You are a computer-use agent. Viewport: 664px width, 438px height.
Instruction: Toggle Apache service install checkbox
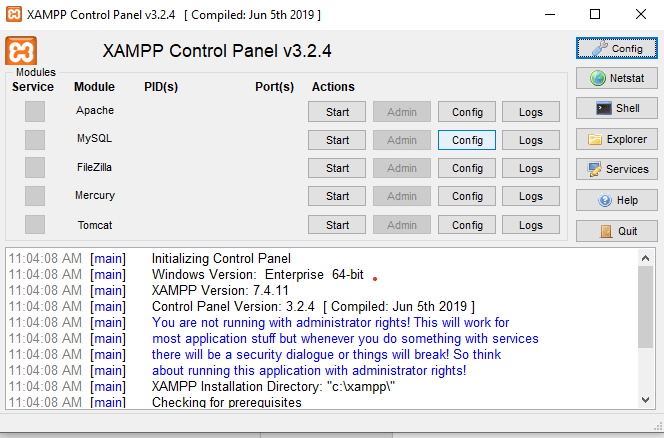pos(35,111)
